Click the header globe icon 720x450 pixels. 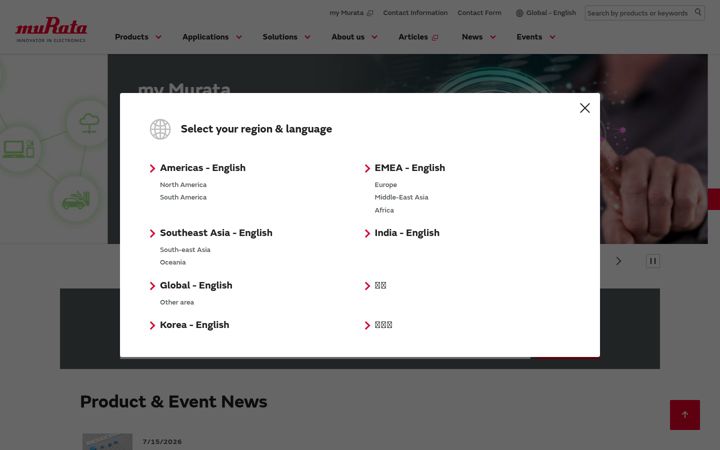coord(519,13)
